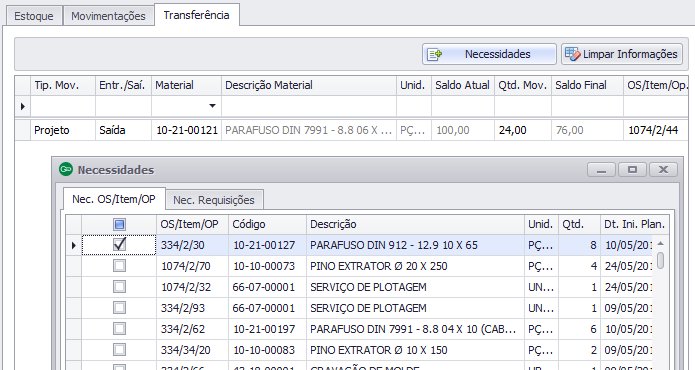Check the 334/2/93 row checkbox

(x=119, y=308)
